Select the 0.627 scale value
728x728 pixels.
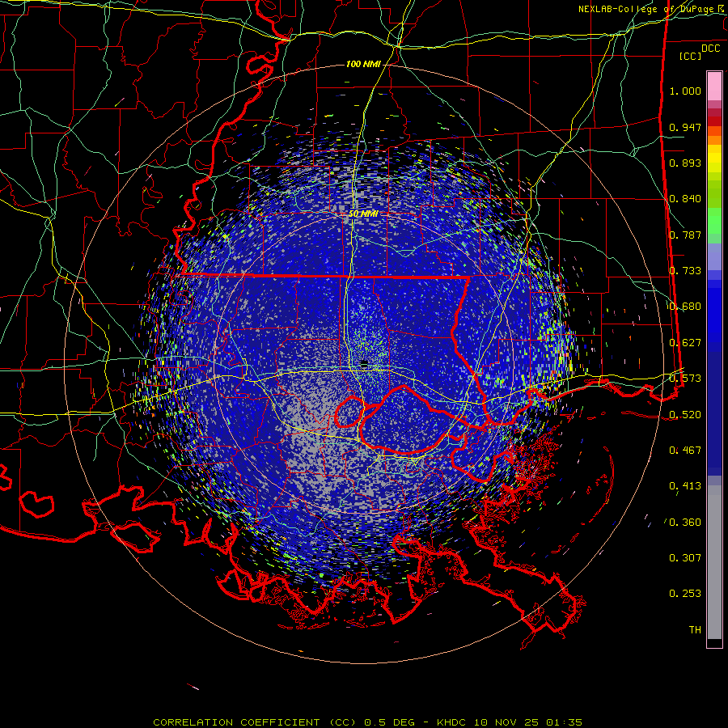click(685, 343)
